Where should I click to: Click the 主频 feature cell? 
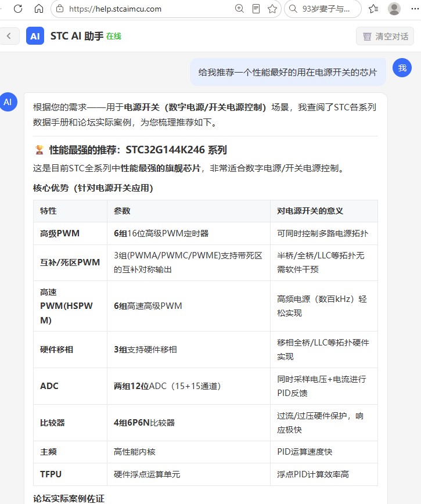click(70, 452)
